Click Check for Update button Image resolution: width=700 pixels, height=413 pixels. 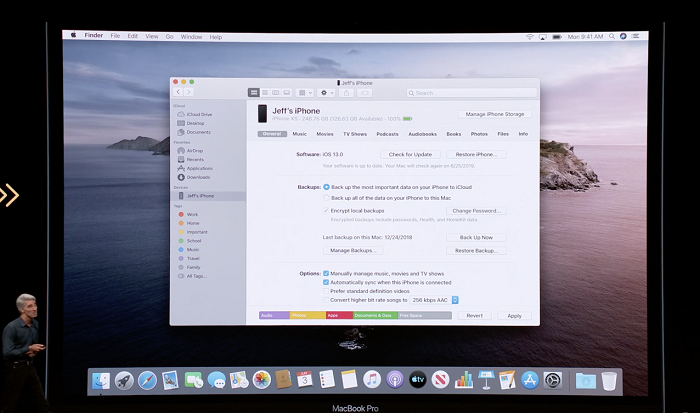point(410,154)
